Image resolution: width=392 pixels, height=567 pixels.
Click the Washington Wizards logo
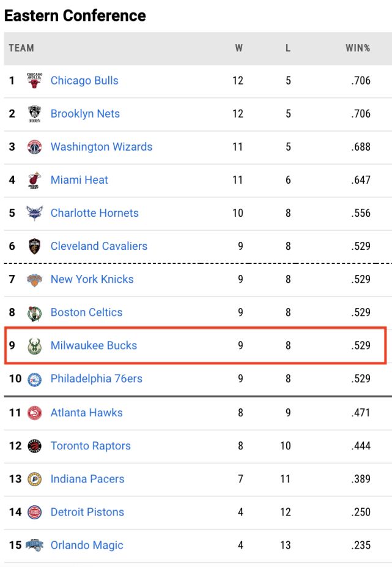[x=35, y=147]
